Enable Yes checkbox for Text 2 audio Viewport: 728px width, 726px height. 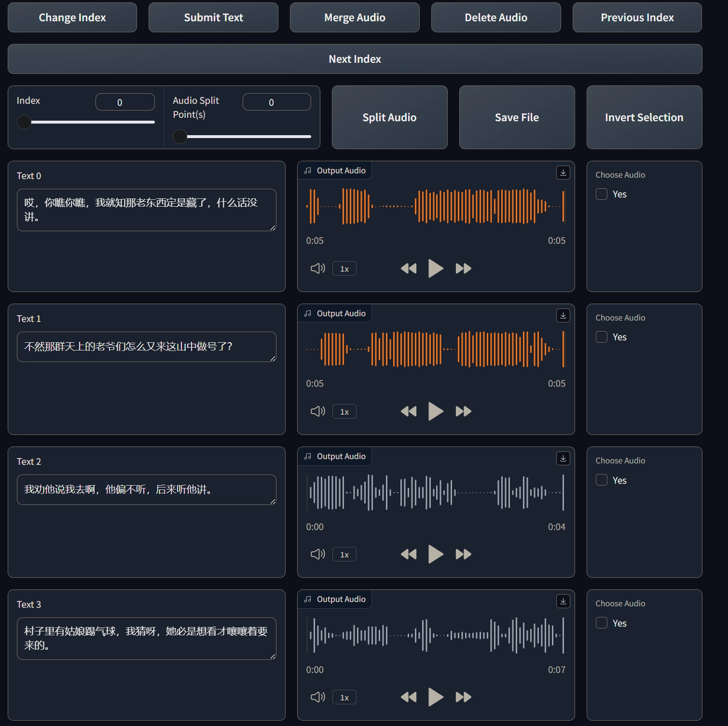tap(602, 480)
